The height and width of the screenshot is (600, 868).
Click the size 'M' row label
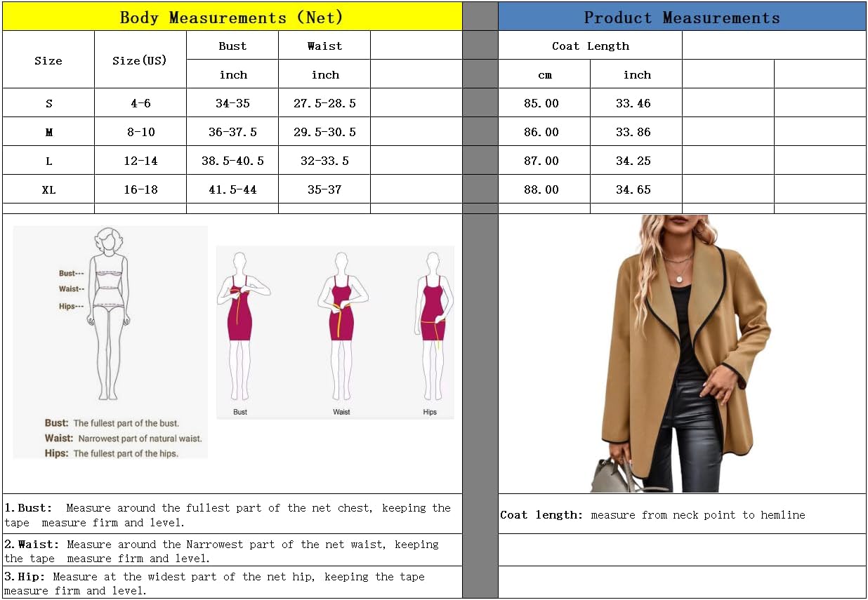48,132
